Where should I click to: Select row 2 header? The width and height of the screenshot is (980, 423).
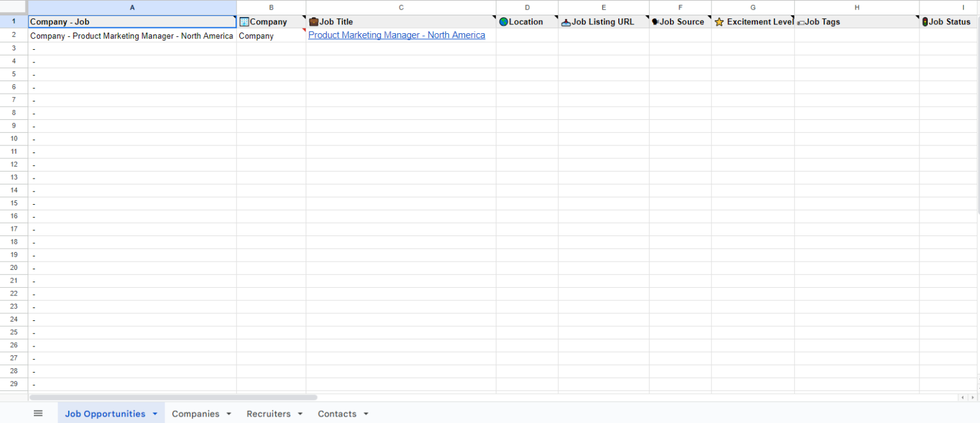coord(14,35)
